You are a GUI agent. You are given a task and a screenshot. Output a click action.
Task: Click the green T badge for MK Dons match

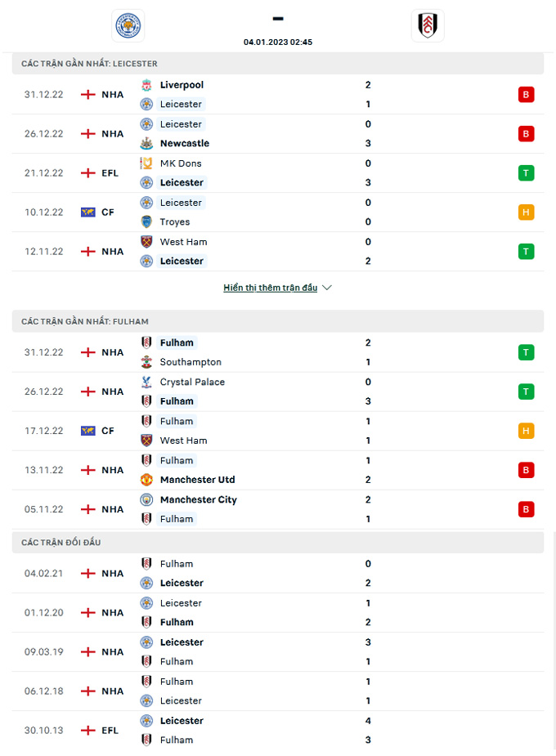click(x=526, y=173)
